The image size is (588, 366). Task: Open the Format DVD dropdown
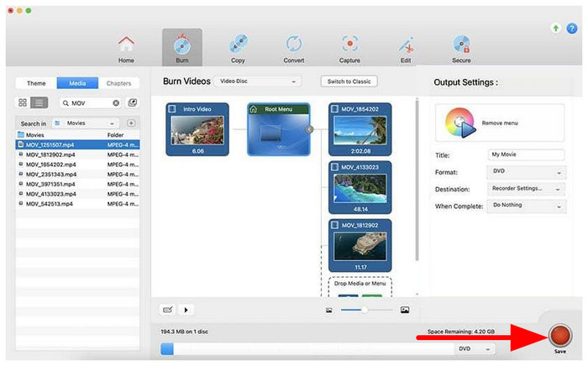[x=526, y=172]
